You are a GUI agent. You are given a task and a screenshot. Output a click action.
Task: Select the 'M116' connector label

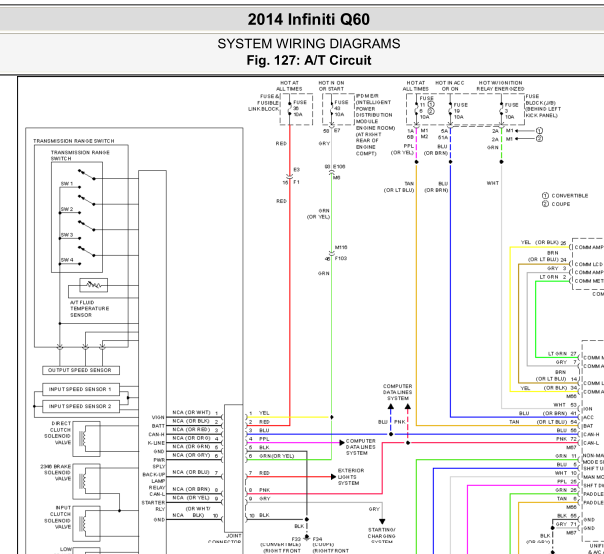coord(341,247)
